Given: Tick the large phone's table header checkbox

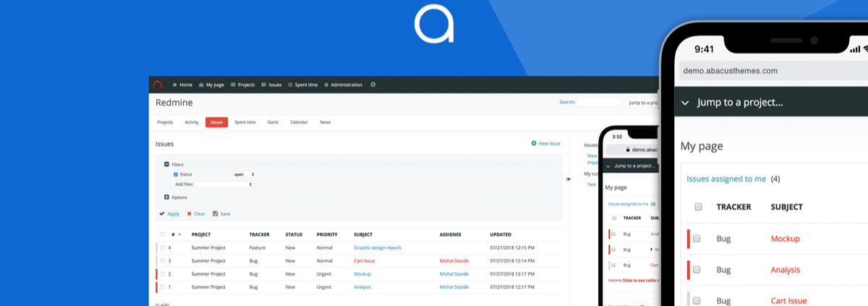Looking at the screenshot, I should 698,207.
